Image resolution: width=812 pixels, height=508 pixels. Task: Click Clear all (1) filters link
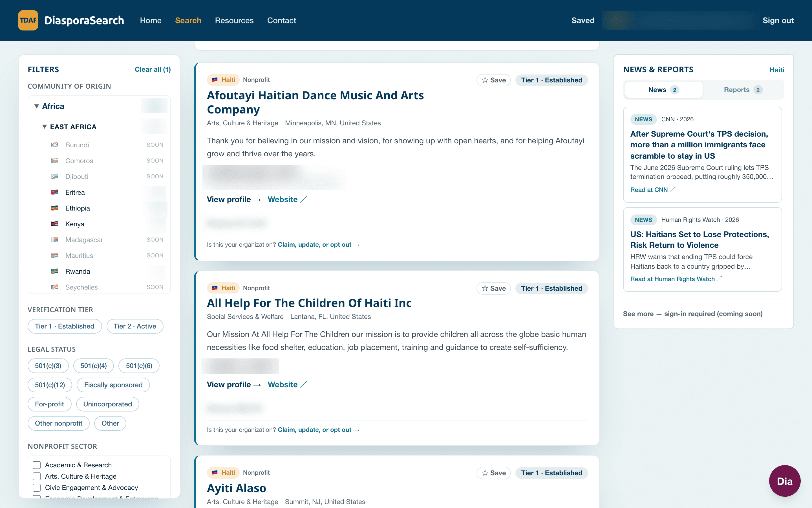[153, 69]
